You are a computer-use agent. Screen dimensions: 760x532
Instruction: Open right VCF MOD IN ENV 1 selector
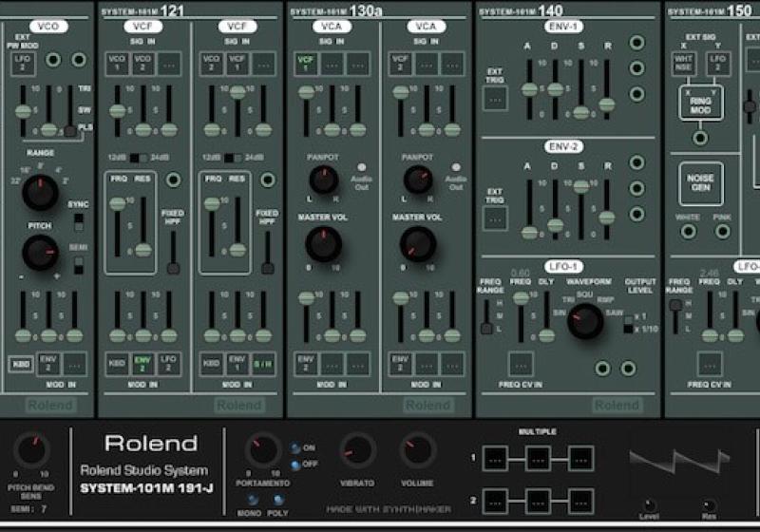click(x=237, y=364)
